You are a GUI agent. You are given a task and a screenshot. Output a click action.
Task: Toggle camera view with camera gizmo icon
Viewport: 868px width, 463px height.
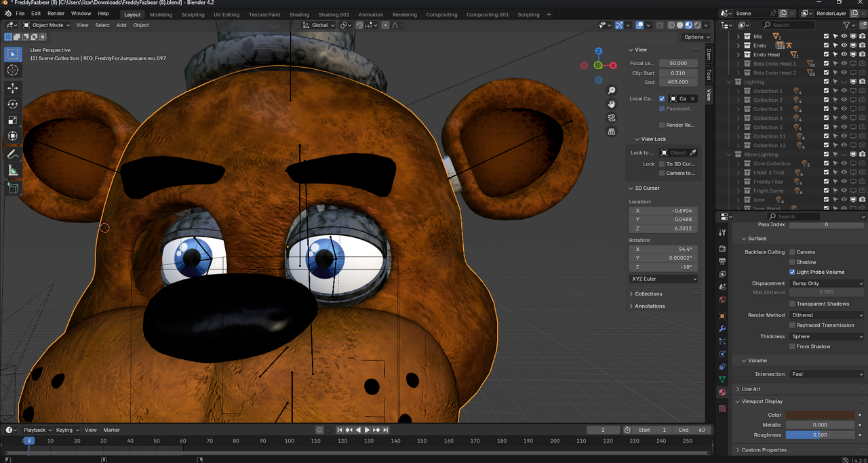612,118
